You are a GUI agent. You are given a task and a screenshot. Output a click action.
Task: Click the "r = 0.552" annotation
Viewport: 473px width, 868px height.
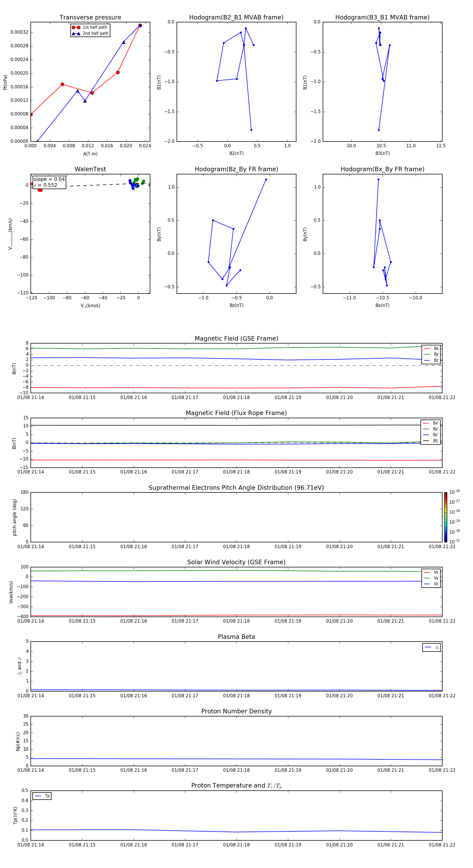coord(45,185)
